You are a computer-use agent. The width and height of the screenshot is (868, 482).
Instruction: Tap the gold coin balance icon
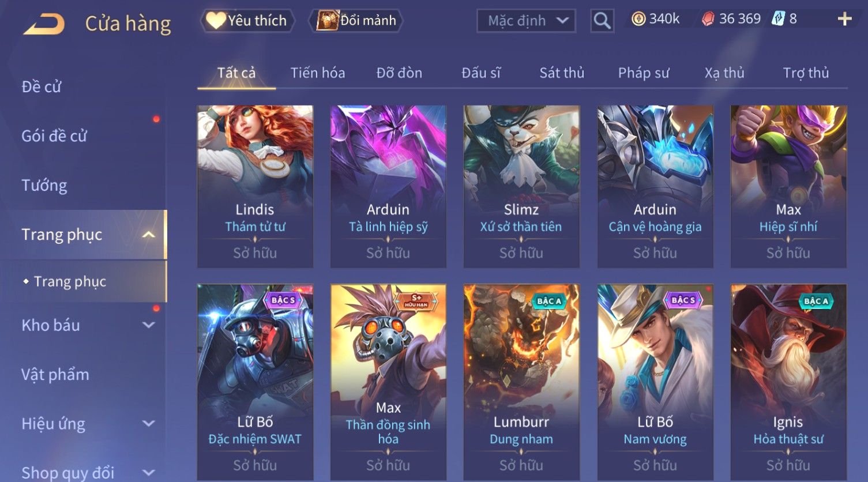[638, 20]
